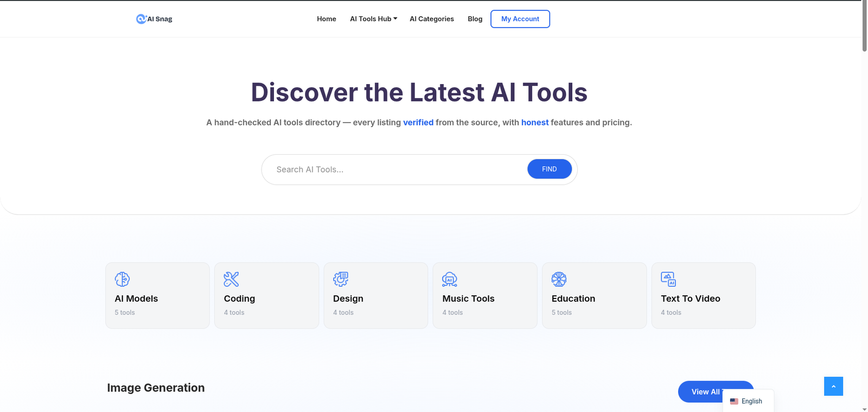
Task: Open the English language selector
Action: (748, 401)
